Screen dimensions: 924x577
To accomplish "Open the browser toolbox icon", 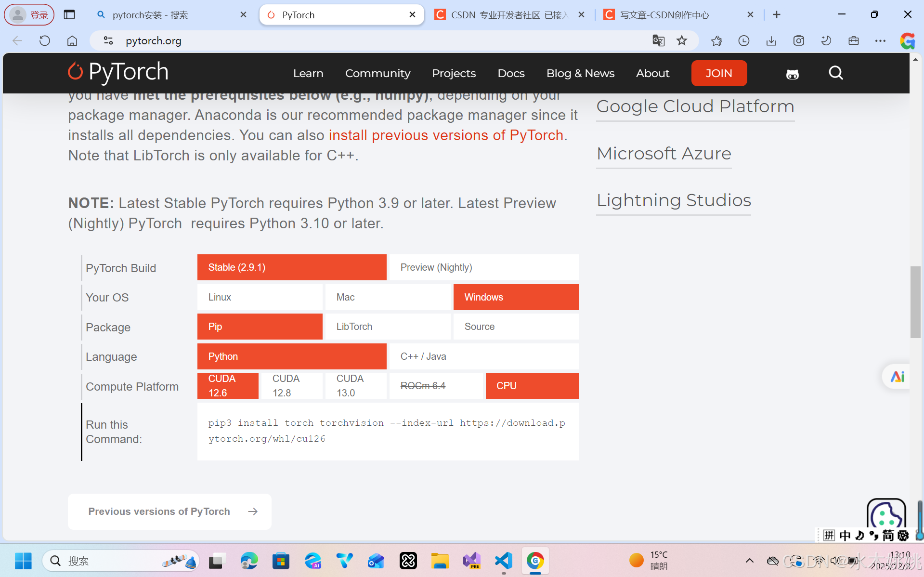I will pyautogui.click(x=854, y=41).
